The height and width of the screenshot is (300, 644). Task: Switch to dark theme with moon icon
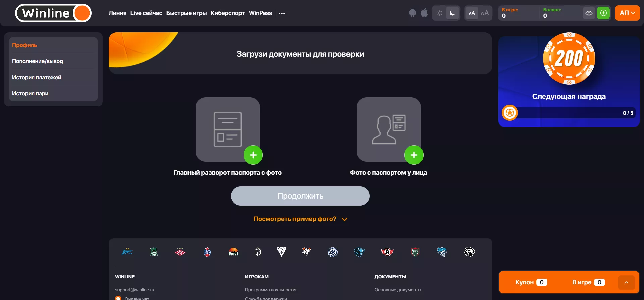click(x=452, y=13)
